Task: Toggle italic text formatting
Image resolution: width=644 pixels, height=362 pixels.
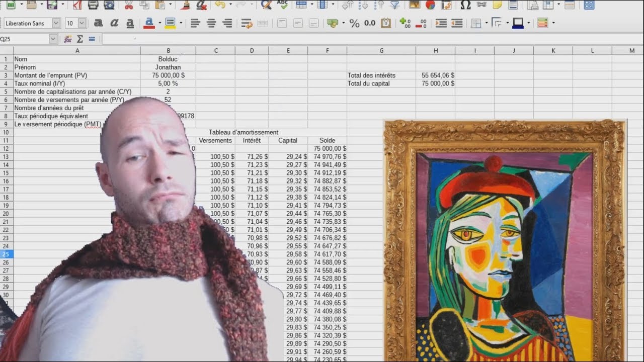Action: point(114,23)
